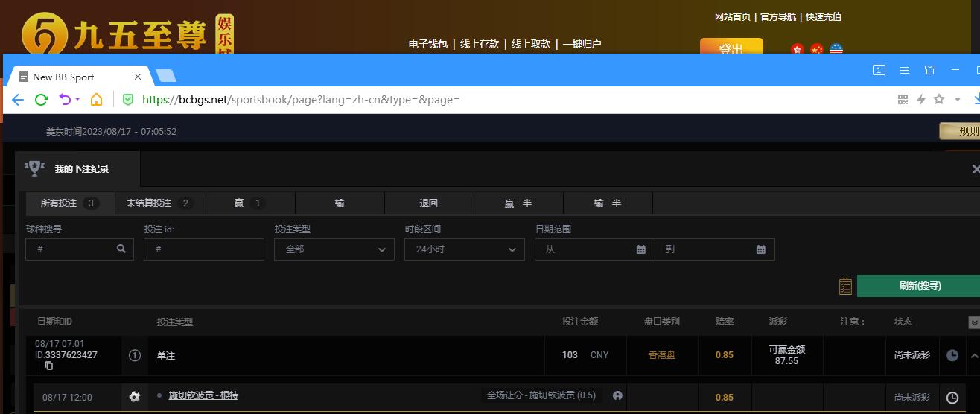Image resolution: width=980 pixels, height=414 pixels.
Task: Click the 香港盘 market type cell
Action: 662,355
